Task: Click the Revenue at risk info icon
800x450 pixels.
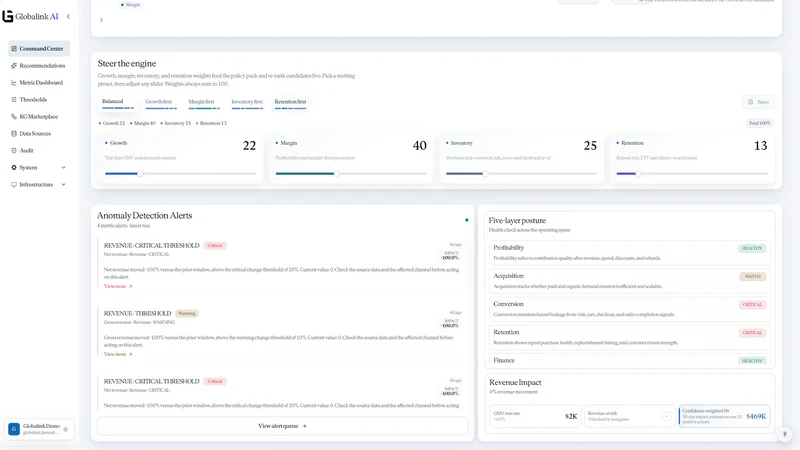Action: (666, 416)
